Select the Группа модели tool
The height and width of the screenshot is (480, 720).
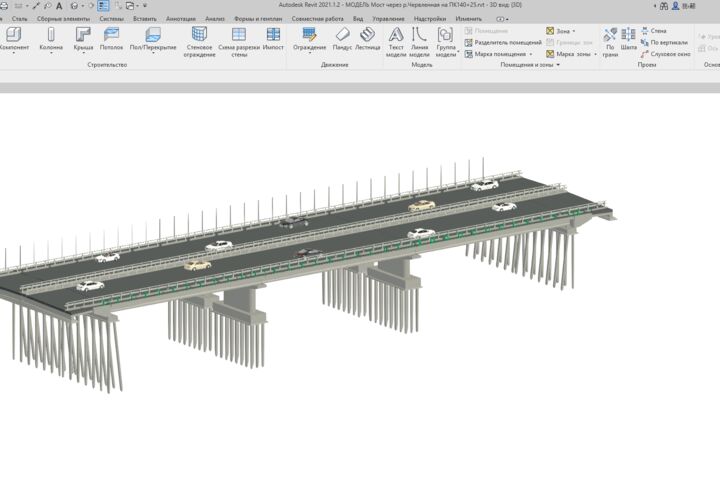(445, 42)
